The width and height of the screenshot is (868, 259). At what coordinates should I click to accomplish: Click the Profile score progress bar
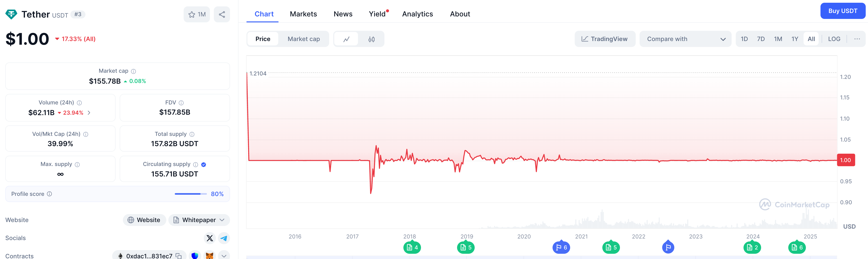coord(190,194)
